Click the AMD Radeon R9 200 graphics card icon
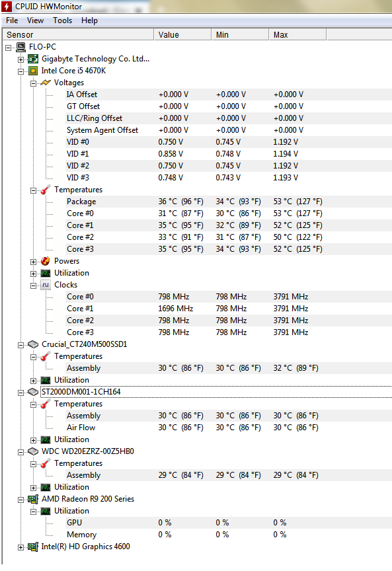Screen dimensions: 392x571 pos(33,499)
